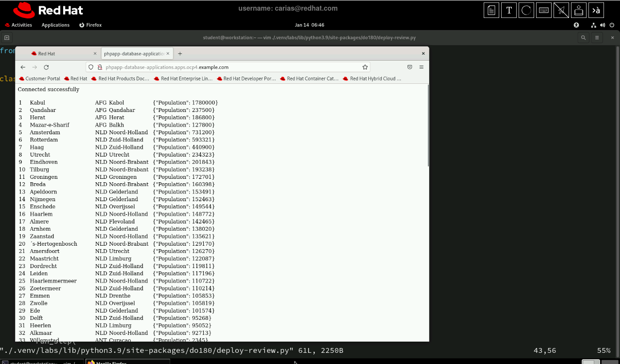Click the network status icon in top bar

(x=593, y=25)
